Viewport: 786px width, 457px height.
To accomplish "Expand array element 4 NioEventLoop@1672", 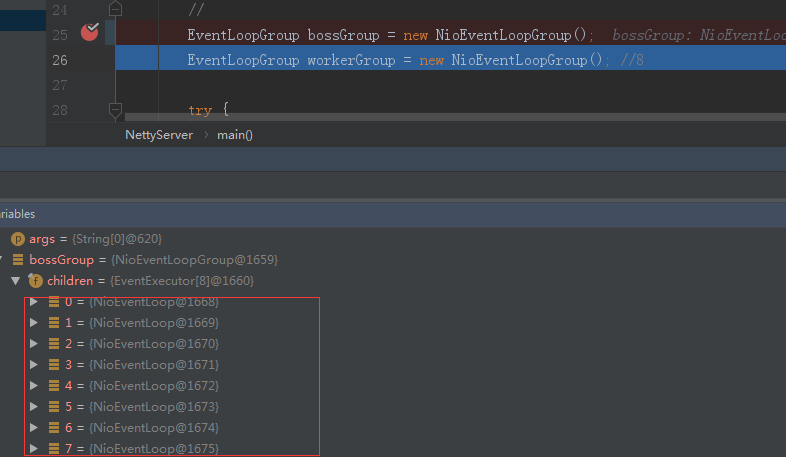I will click(34, 386).
